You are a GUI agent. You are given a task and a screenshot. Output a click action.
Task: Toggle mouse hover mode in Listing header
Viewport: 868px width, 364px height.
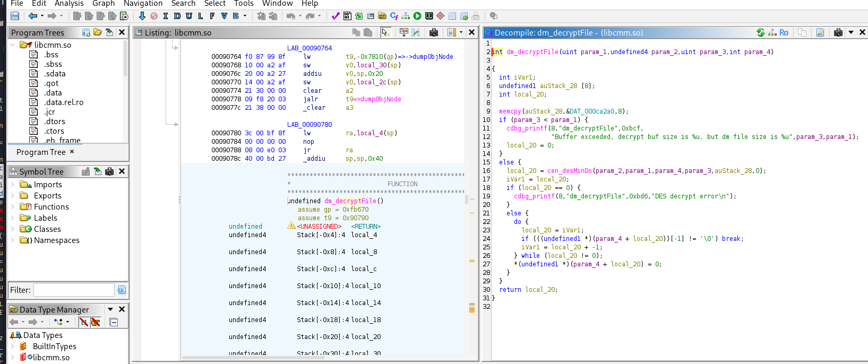click(385, 33)
